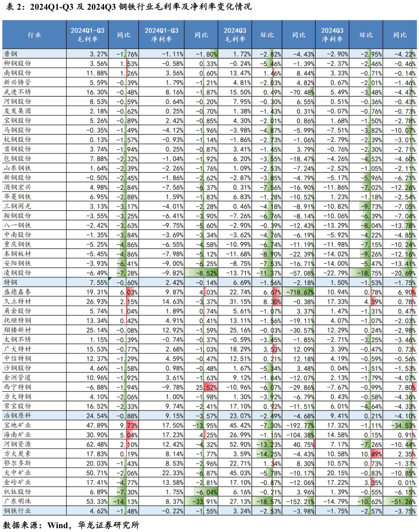Click the 华菱钢铁 row name

coord(17,197)
